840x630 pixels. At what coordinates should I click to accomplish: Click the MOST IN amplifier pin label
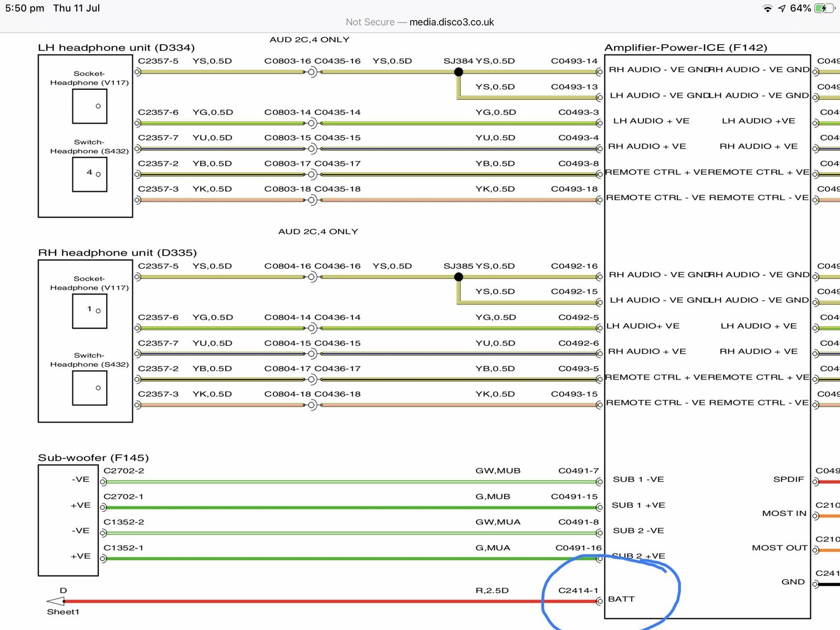[x=784, y=513]
